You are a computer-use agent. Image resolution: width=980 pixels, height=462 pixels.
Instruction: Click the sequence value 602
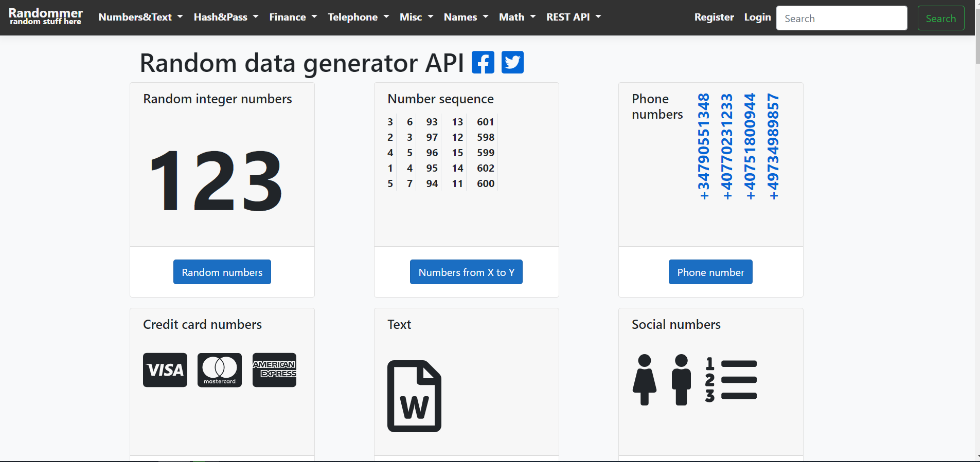(x=485, y=168)
